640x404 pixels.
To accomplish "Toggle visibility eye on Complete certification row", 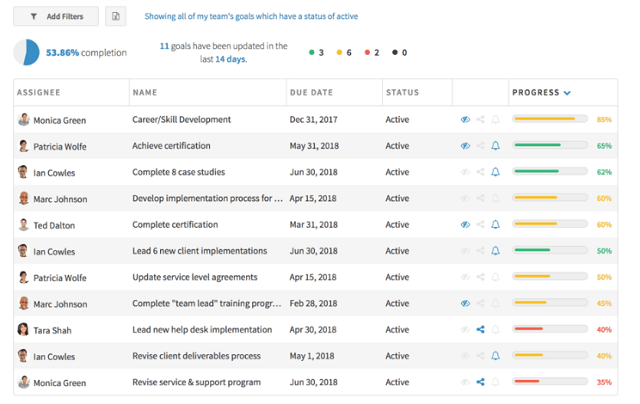I will (x=465, y=224).
